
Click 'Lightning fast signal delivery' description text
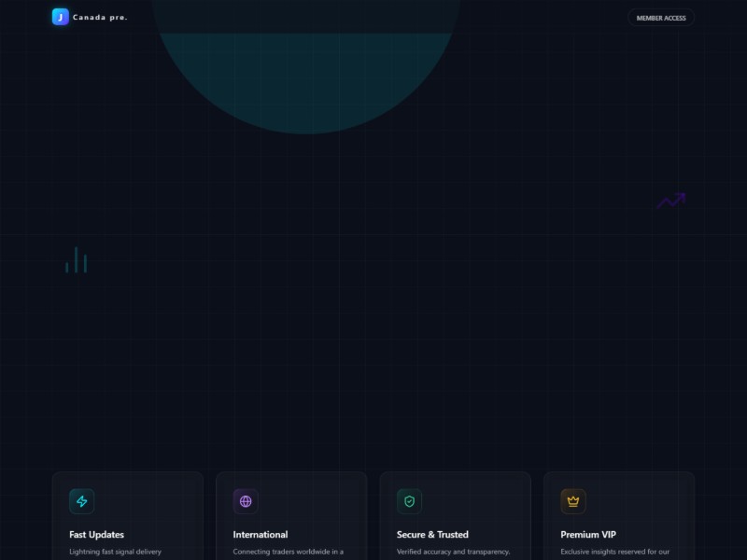point(115,552)
